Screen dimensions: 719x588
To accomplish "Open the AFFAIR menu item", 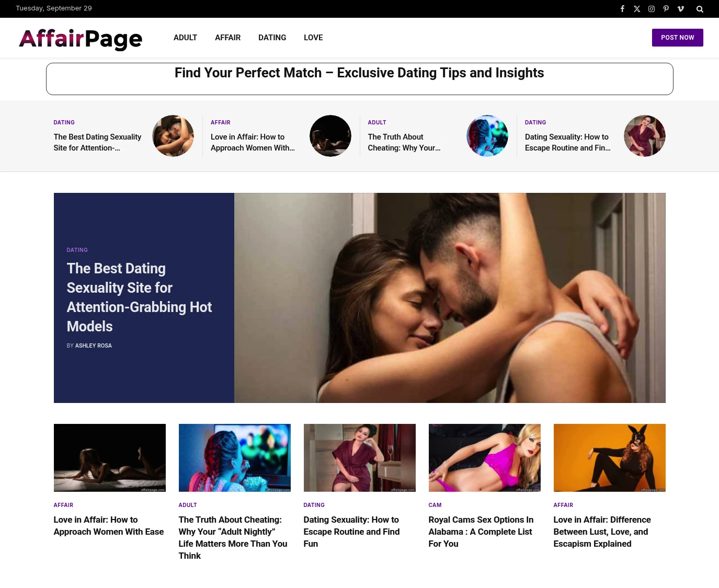I will pos(227,38).
